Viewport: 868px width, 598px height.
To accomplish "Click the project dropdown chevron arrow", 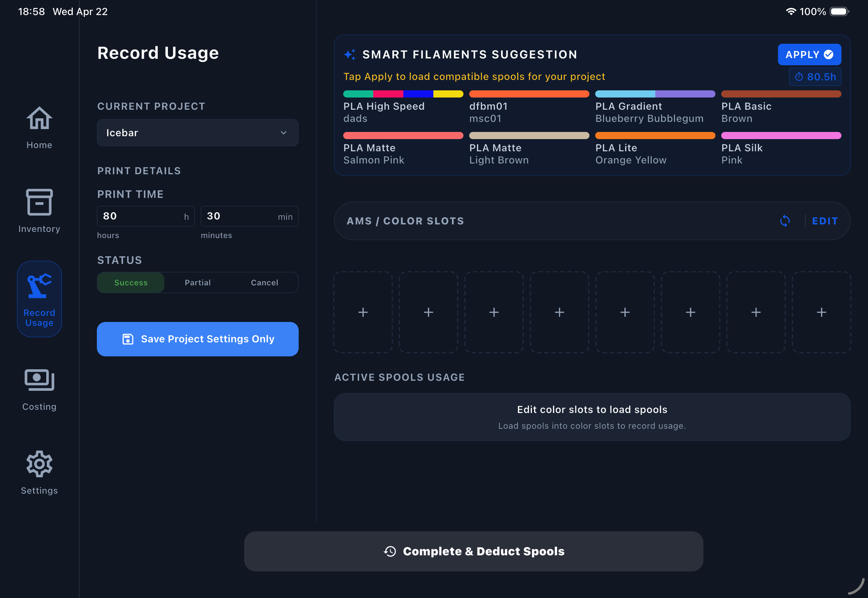I will point(284,133).
